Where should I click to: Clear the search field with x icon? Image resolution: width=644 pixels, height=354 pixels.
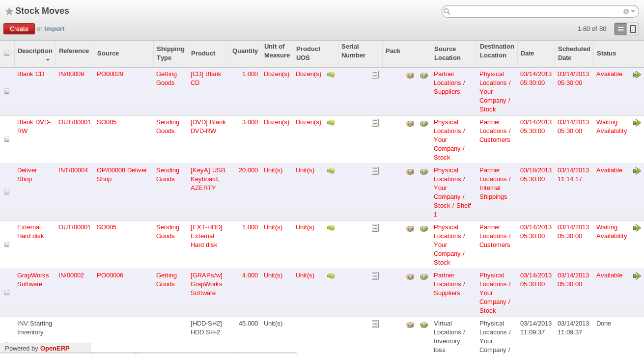coord(626,11)
